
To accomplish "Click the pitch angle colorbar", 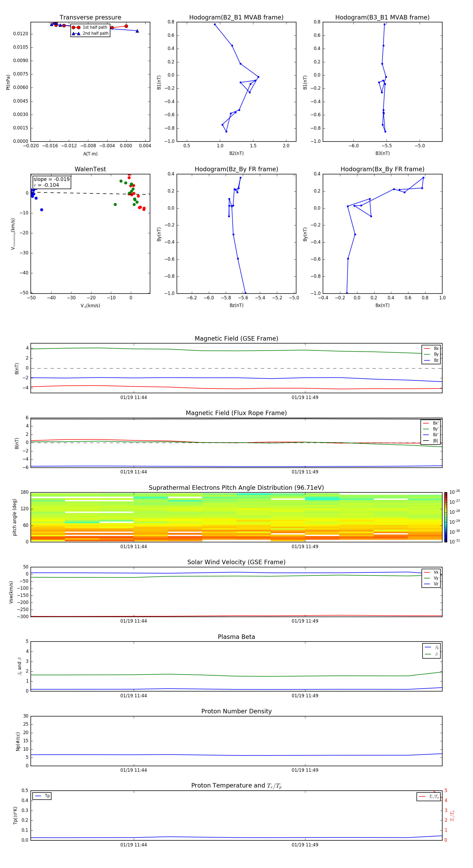I will click(x=446, y=517).
